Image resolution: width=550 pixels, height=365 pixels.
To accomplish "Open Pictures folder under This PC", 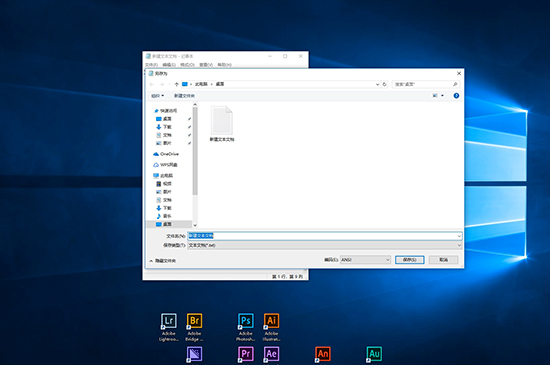I will point(164,192).
